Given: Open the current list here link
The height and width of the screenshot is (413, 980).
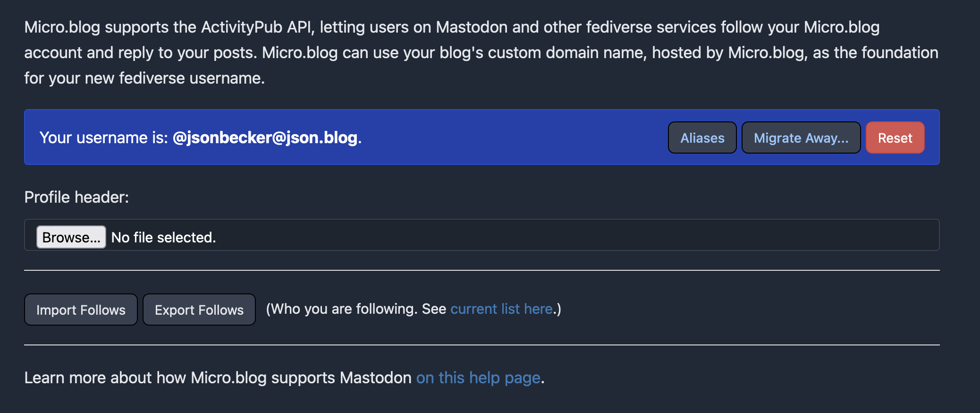Looking at the screenshot, I should point(501,309).
